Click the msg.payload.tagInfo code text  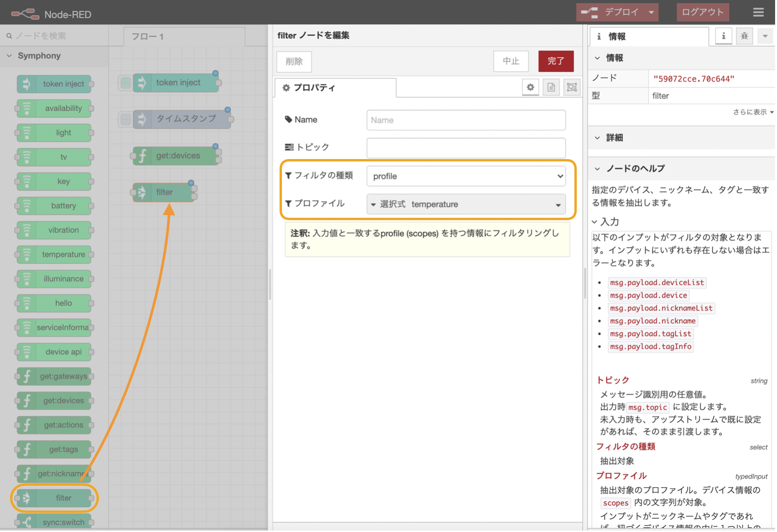[651, 347]
